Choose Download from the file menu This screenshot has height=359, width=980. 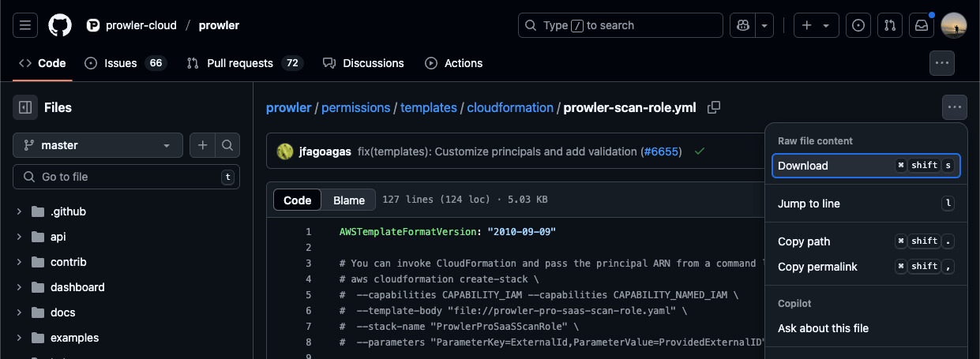pyautogui.click(x=866, y=166)
